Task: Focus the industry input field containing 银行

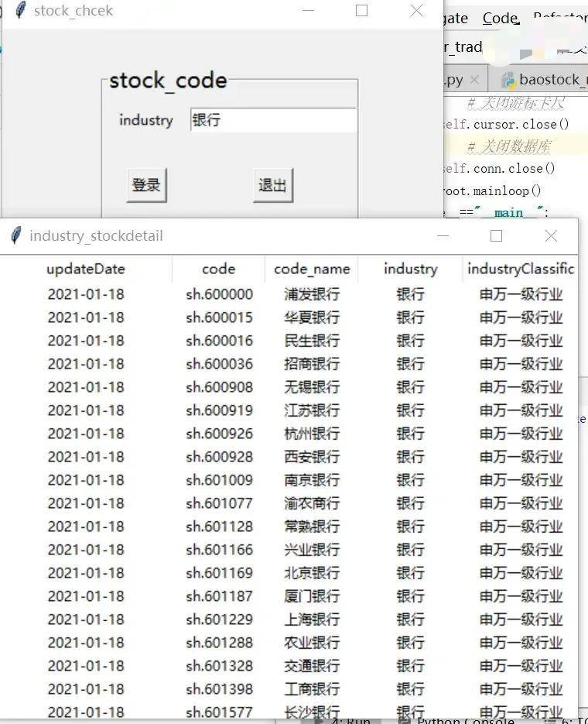Action: coord(273,120)
